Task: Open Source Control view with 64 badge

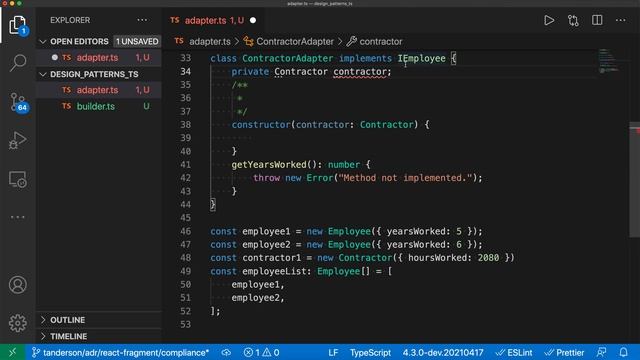Action: (18, 102)
